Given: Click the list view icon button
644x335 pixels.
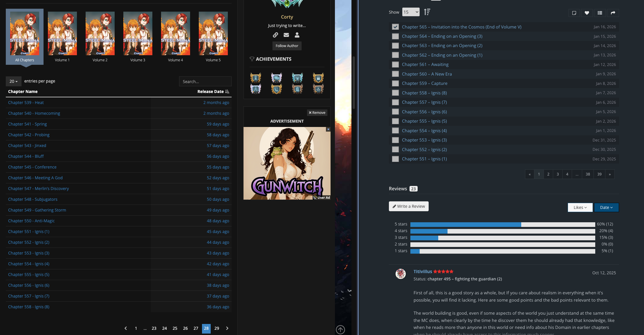Looking at the screenshot, I should point(600,13).
